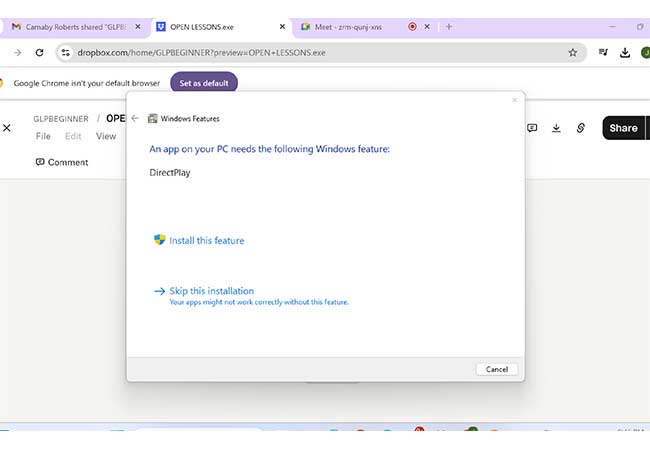Add a Comment in Dropbox preview
Screen dimensions: 650x450
click(x=62, y=162)
